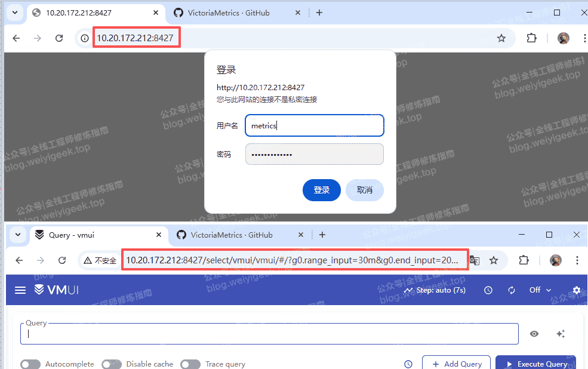Image resolution: width=588 pixels, height=369 pixels.
Task: Click the time range clock icon in VMUI header
Action: click(488, 290)
